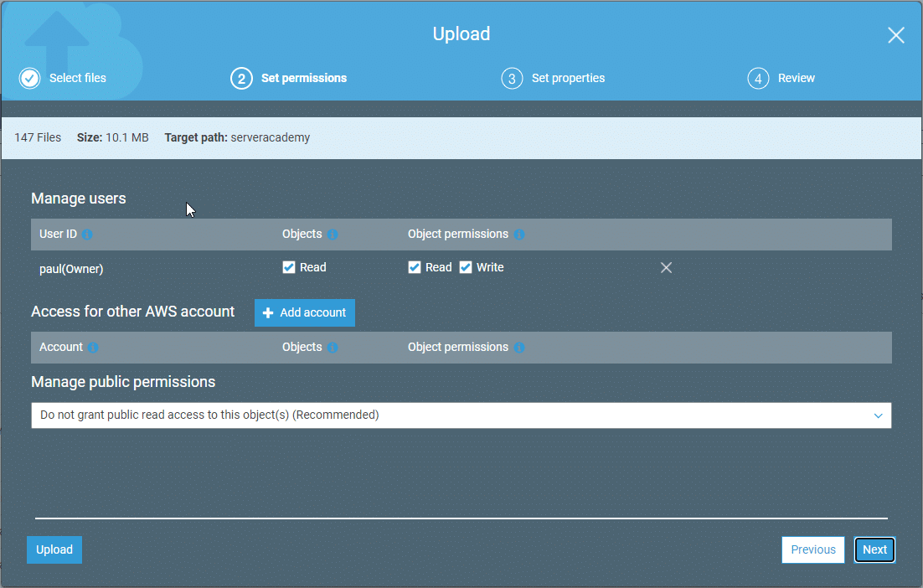This screenshot has height=588, width=923.
Task: Open the public permissions dropdown
Action: pyautogui.click(x=461, y=415)
